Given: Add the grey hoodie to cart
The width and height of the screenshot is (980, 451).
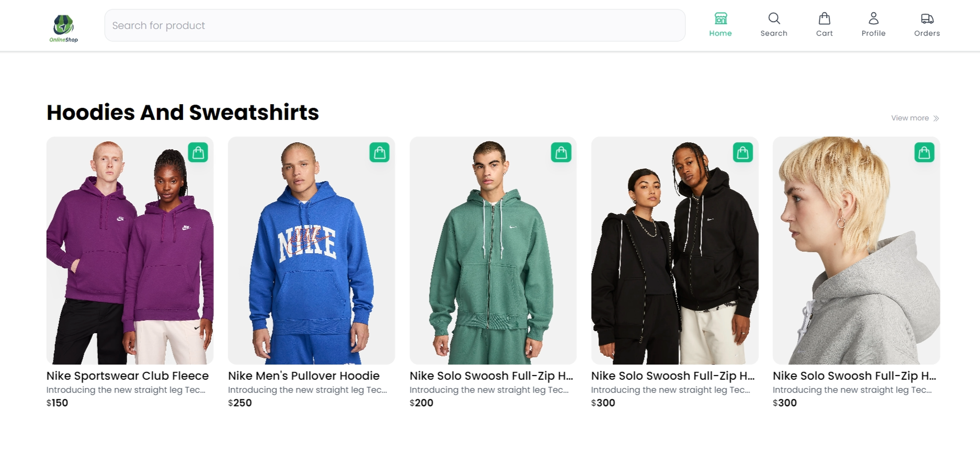Looking at the screenshot, I should [x=924, y=153].
